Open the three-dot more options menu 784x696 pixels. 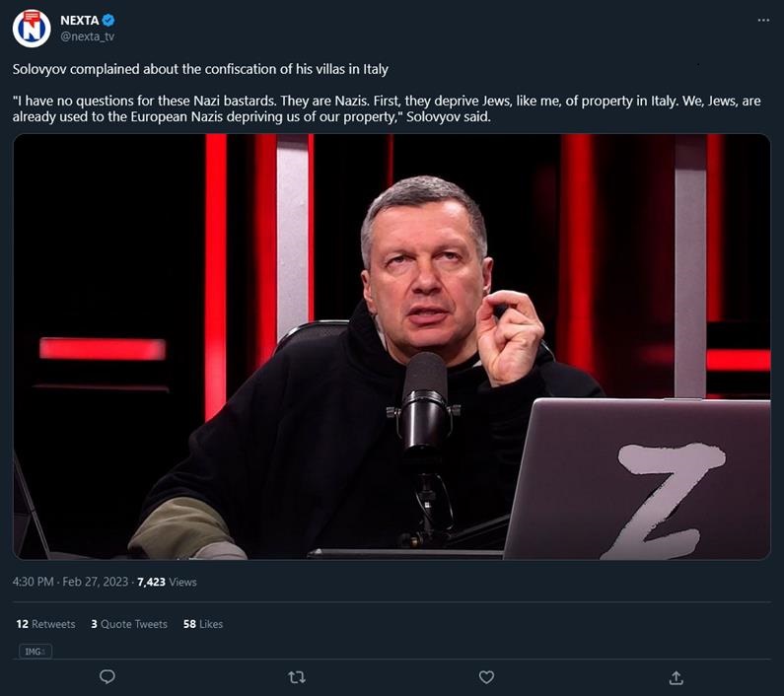[762, 20]
